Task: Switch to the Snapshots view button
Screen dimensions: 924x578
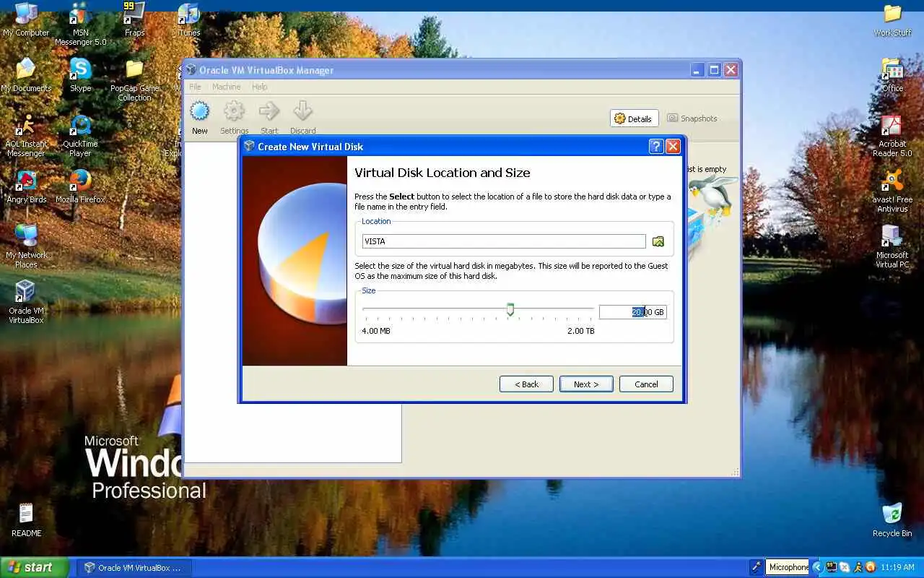Action: 692,118
